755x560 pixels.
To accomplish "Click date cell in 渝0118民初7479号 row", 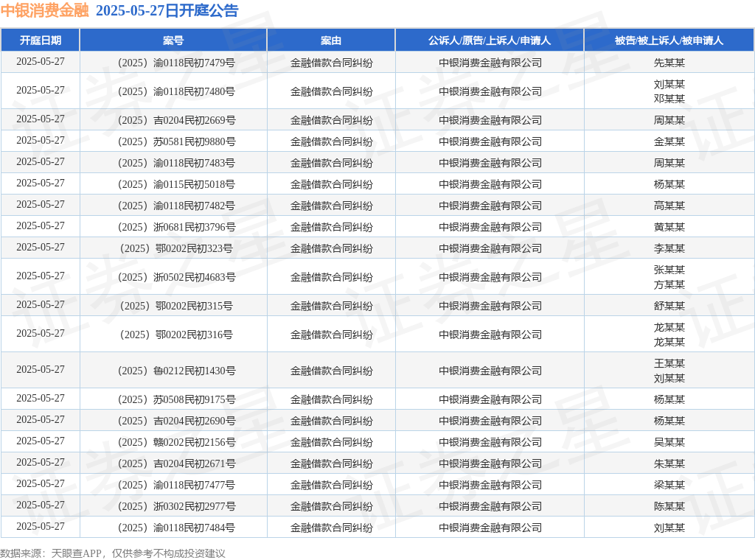I will 41,62.
